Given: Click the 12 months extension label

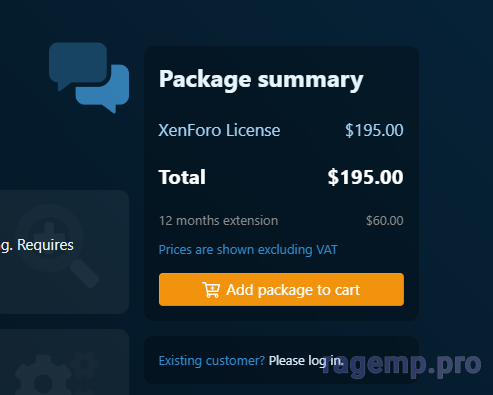Looking at the screenshot, I should coord(218,221).
